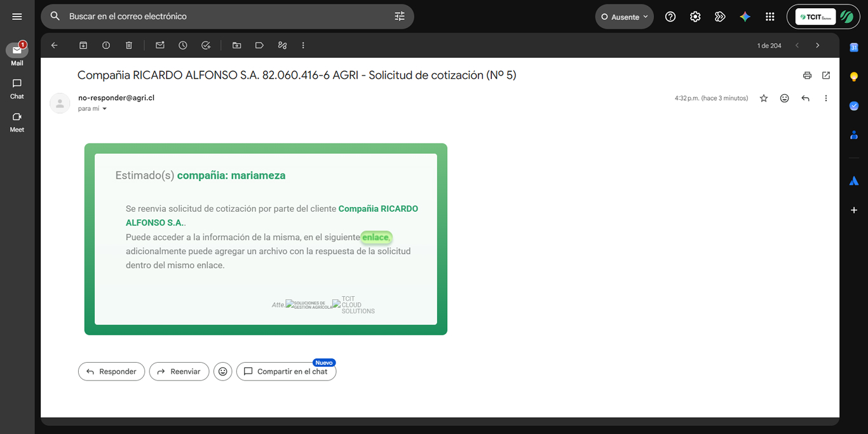The image size is (868, 434).
Task: Go back to inbox arrow
Action: click(55, 45)
